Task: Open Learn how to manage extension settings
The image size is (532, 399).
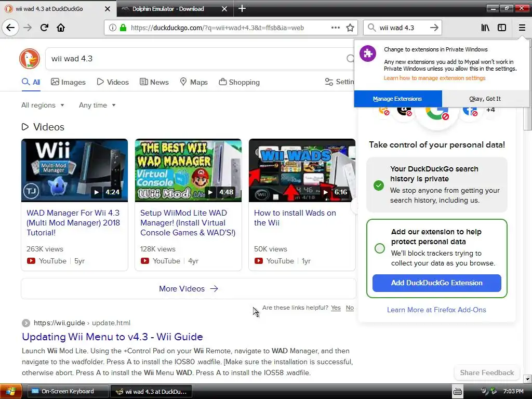Action: click(x=435, y=78)
